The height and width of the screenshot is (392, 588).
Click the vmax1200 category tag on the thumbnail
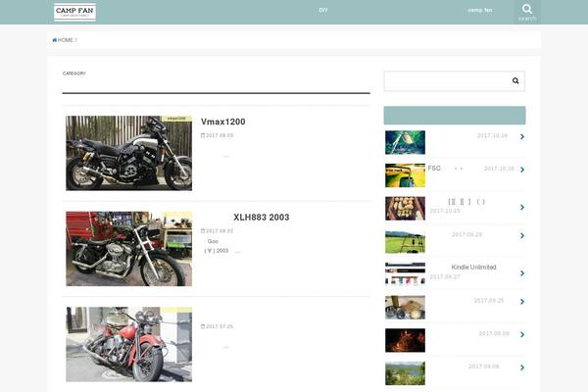point(176,119)
